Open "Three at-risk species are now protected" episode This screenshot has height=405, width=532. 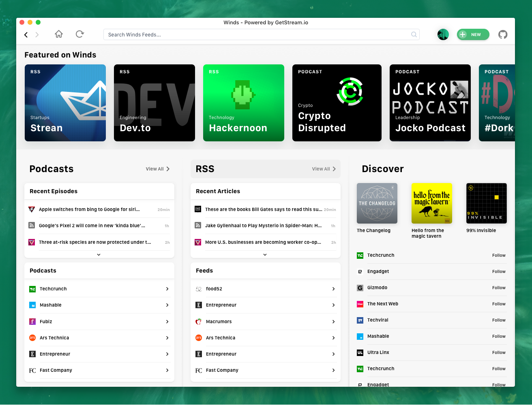point(95,242)
